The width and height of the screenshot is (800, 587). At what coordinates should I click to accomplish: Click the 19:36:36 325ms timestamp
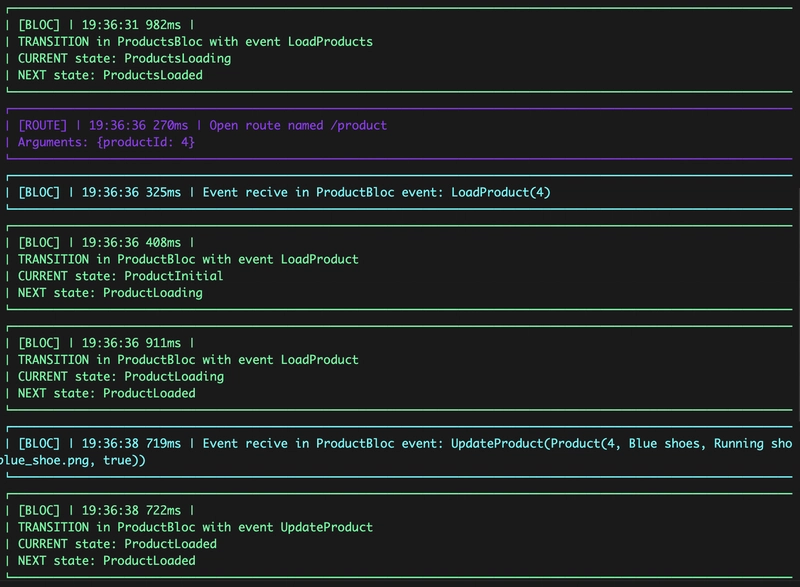131,192
